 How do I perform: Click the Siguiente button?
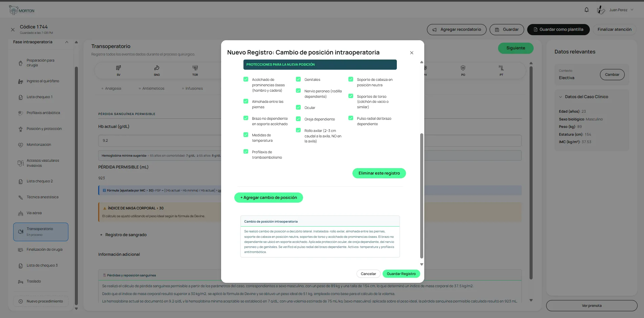tap(516, 48)
